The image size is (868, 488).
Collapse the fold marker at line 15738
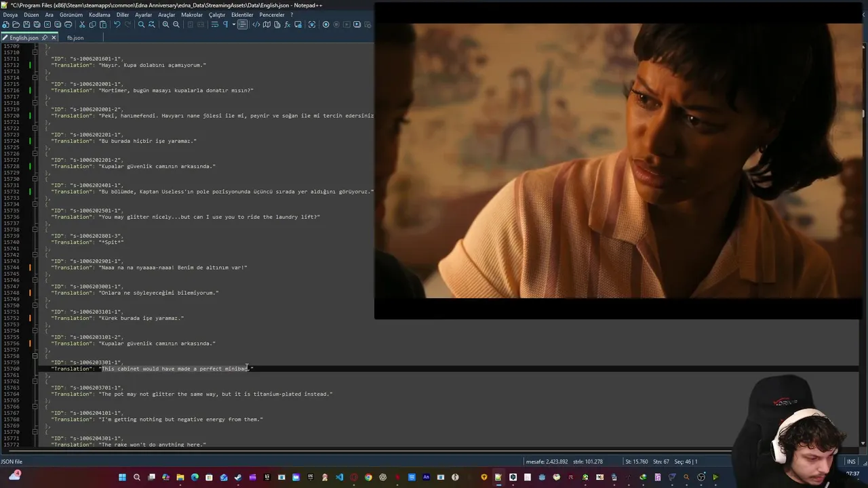(35, 230)
